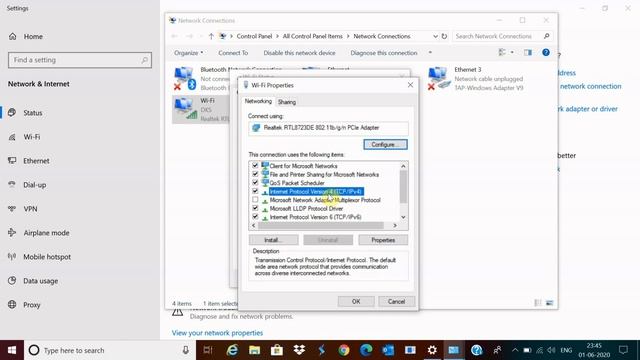Open the Windows Start menu
The width and height of the screenshot is (640, 360).
pos(12,350)
